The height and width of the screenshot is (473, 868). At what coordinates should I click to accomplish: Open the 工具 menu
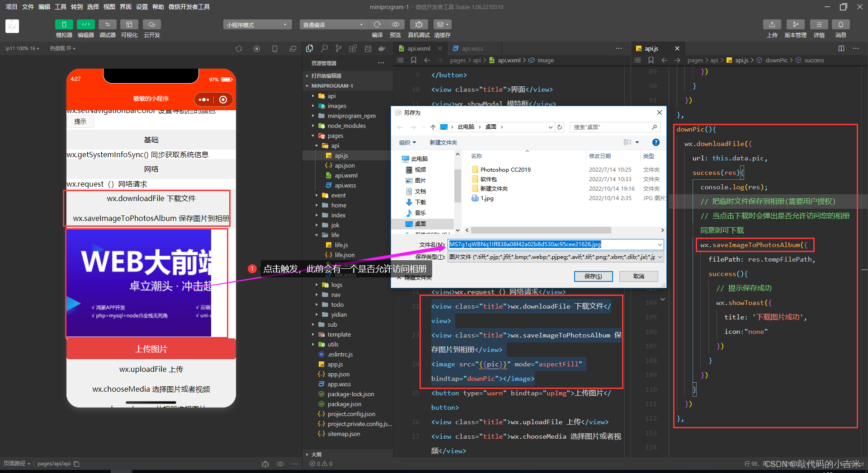click(x=61, y=7)
